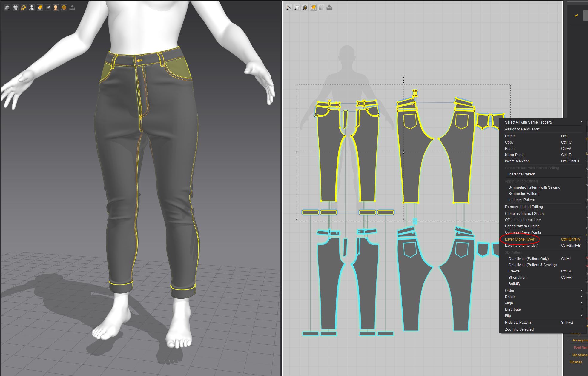Click Remesh in the property panel
This screenshot has height=376, width=588.
[576, 362]
